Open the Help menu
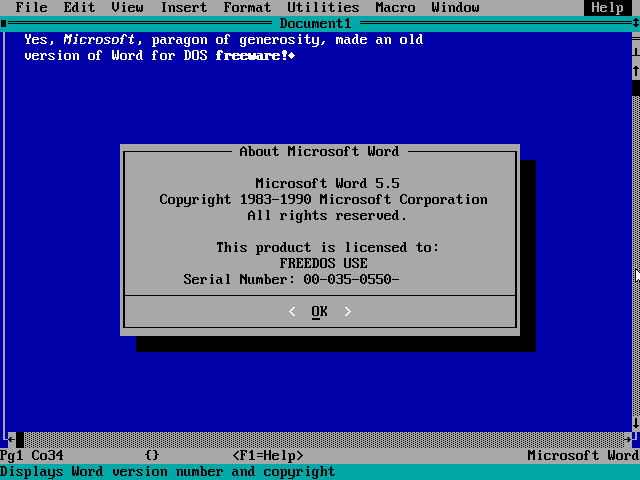This screenshot has height=480, width=640. tap(608, 7)
